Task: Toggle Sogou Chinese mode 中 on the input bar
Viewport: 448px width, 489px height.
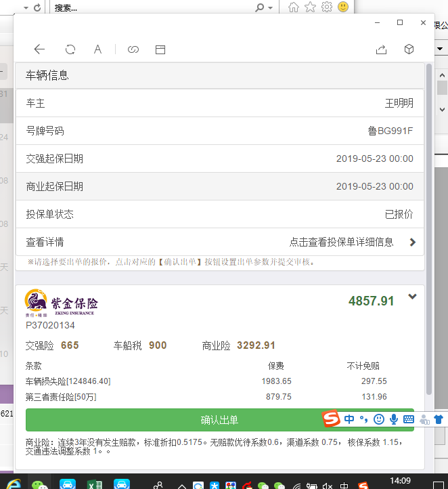Action: point(349,419)
